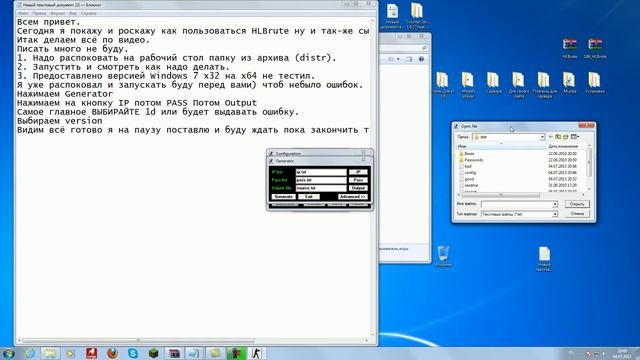
Task: Click the Output button in Generator
Action: [358, 188]
